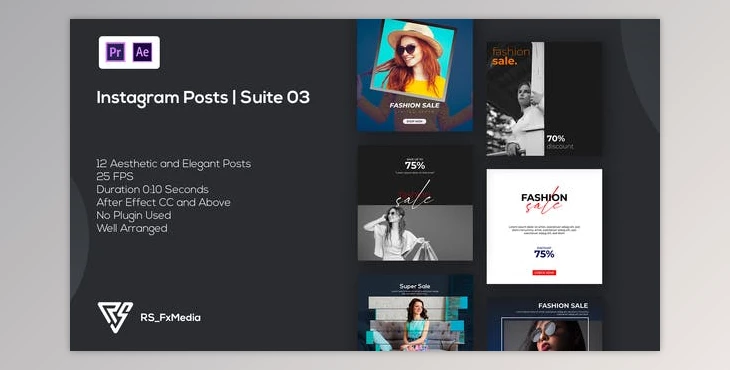Click the '12 Aesthetic and Elegant Posts' line
Viewport: 730px width, 370px height.
174,164
